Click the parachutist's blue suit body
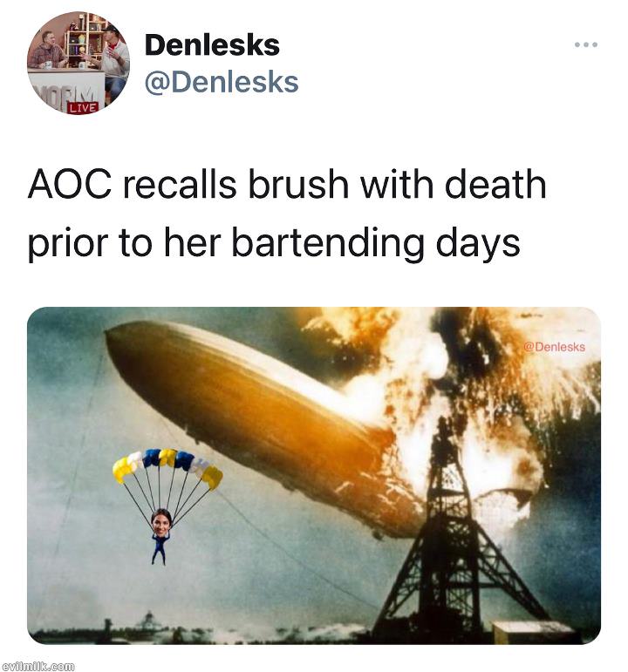 coord(160,547)
